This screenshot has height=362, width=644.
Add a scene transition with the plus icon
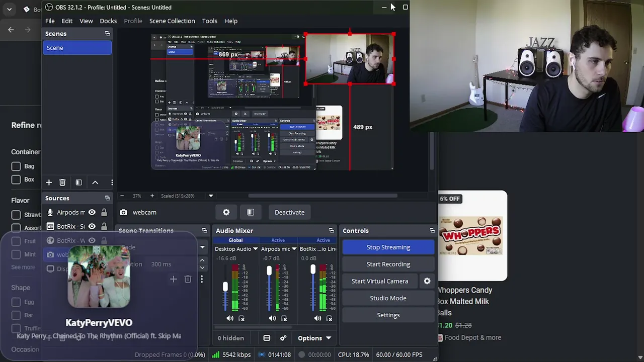173,279
